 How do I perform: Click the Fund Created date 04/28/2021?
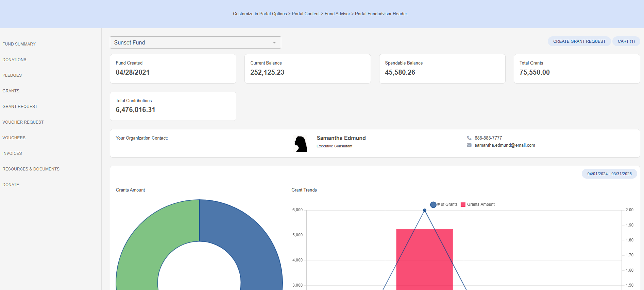[x=133, y=72]
